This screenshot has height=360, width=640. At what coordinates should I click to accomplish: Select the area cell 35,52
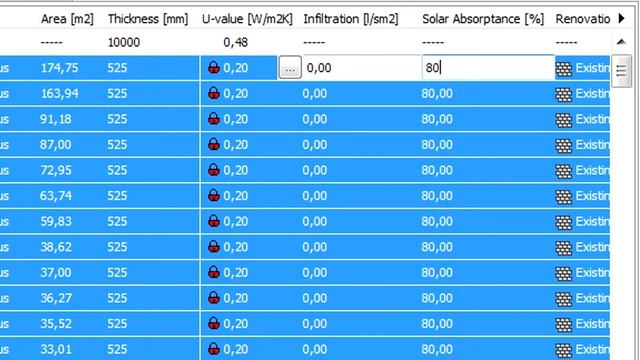tap(56, 324)
